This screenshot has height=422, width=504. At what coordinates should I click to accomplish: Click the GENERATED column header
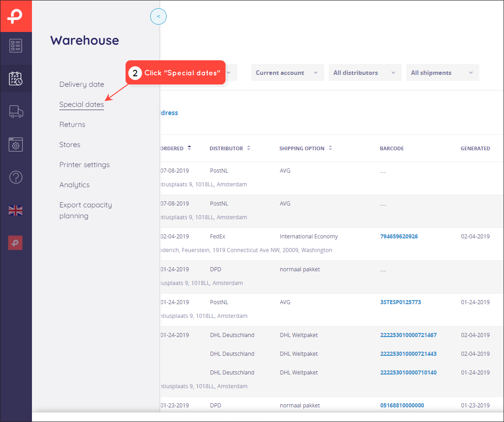click(x=475, y=148)
